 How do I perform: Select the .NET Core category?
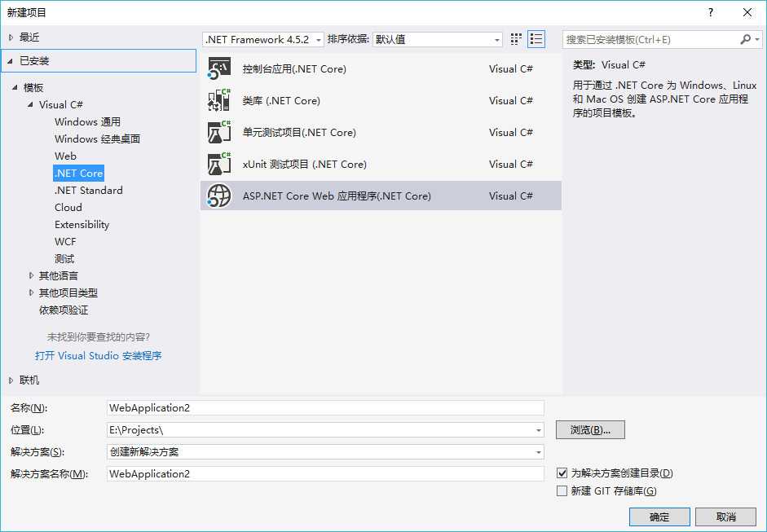(x=79, y=173)
